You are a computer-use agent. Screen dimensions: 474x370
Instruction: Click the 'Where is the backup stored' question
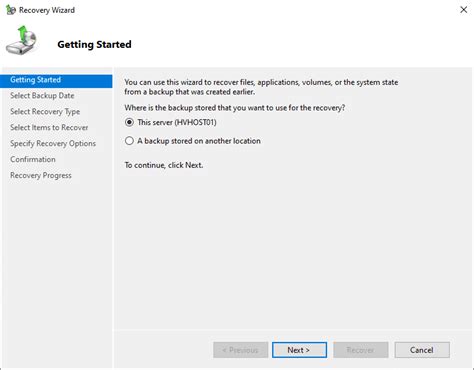pos(235,108)
